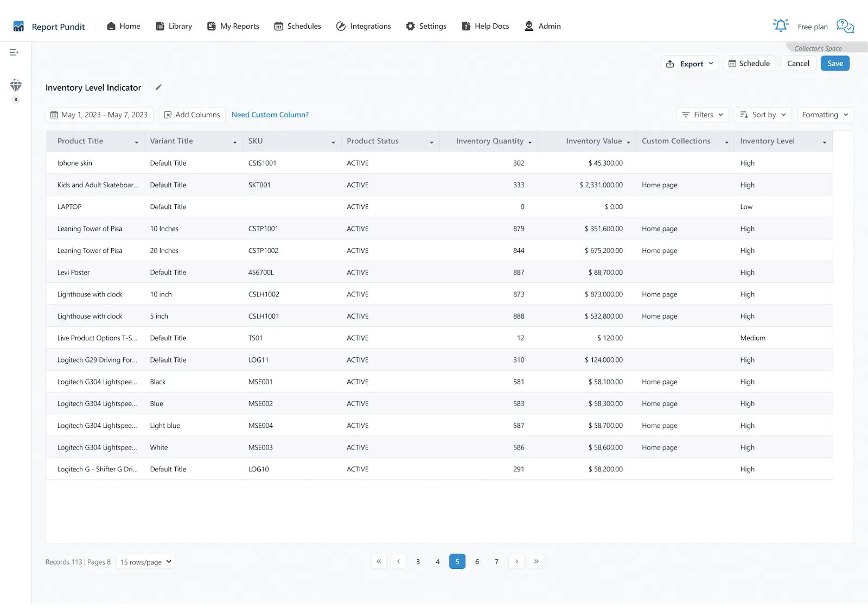Viewport: 868px width, 614px height.
Task: Open the Custom Collections column menu arrow
Action: (x=727, y=142)
